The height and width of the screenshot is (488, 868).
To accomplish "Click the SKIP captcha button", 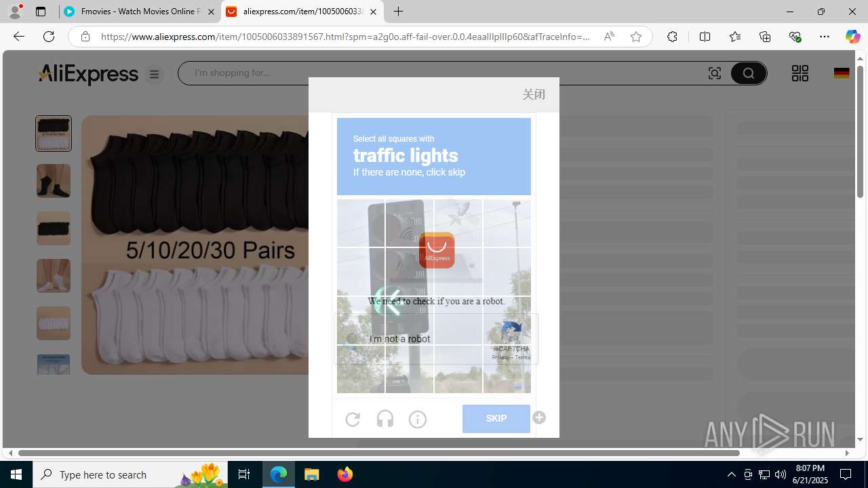I will [x=496, y=419].
